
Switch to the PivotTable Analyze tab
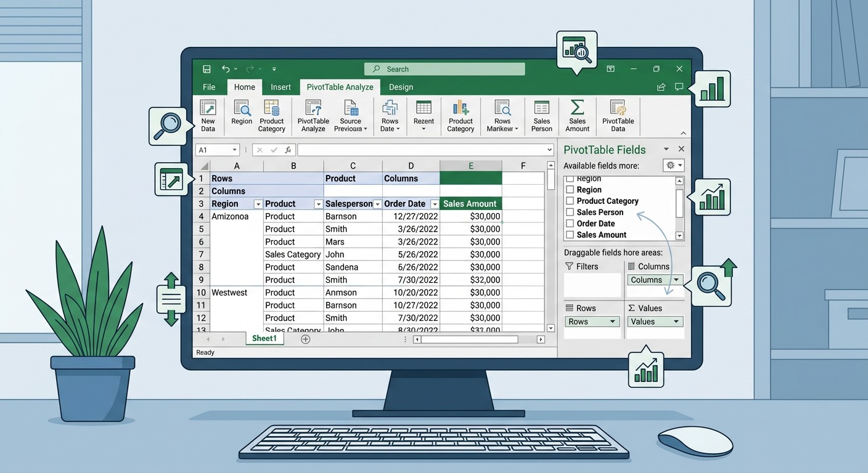coord(340,87)
